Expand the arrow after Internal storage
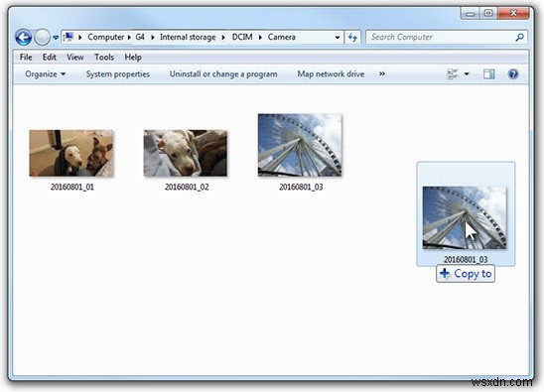This screenshot has height=392, width=544. 223,38
